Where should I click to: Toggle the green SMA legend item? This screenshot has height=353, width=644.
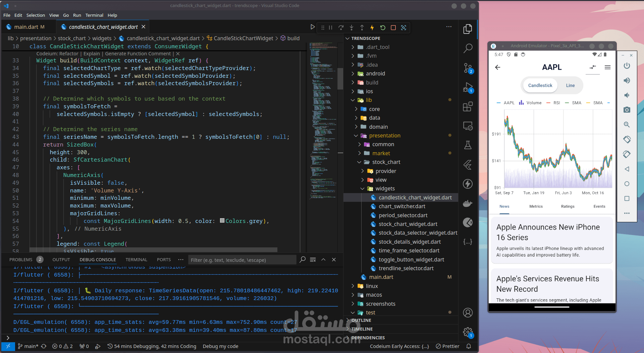click(x=573, y=103)
